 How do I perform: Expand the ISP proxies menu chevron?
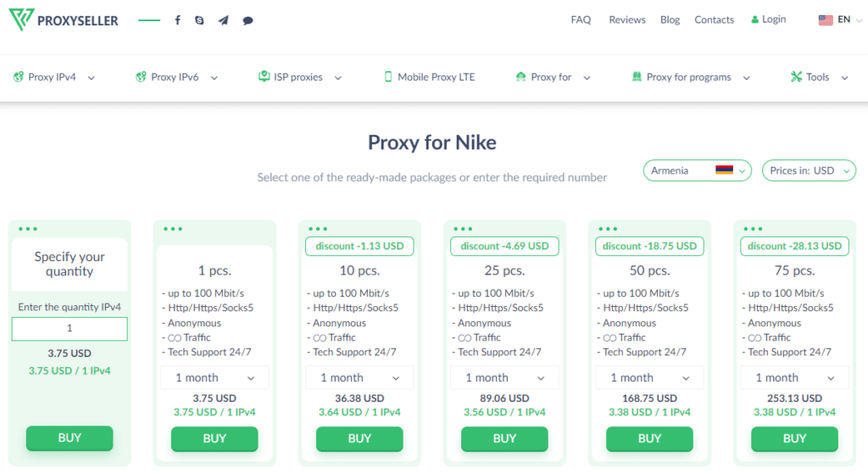337,78
